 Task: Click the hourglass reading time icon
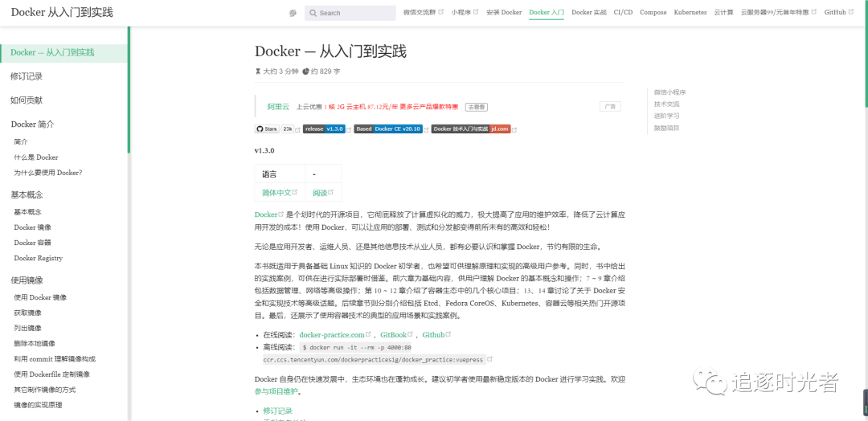[258, 72]
